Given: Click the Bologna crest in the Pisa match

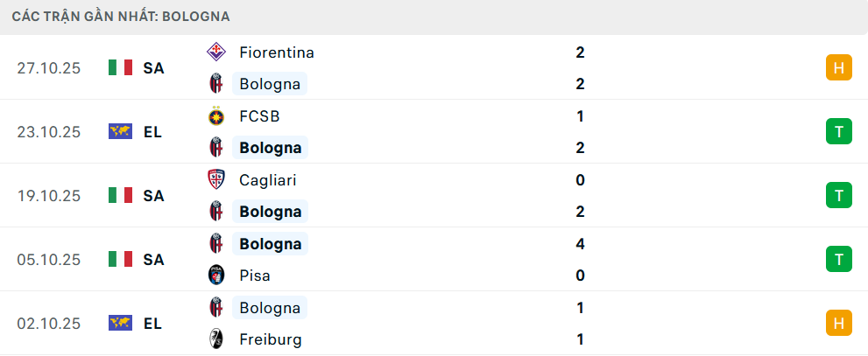Looking at the screenshot, I should pos(215,244).
